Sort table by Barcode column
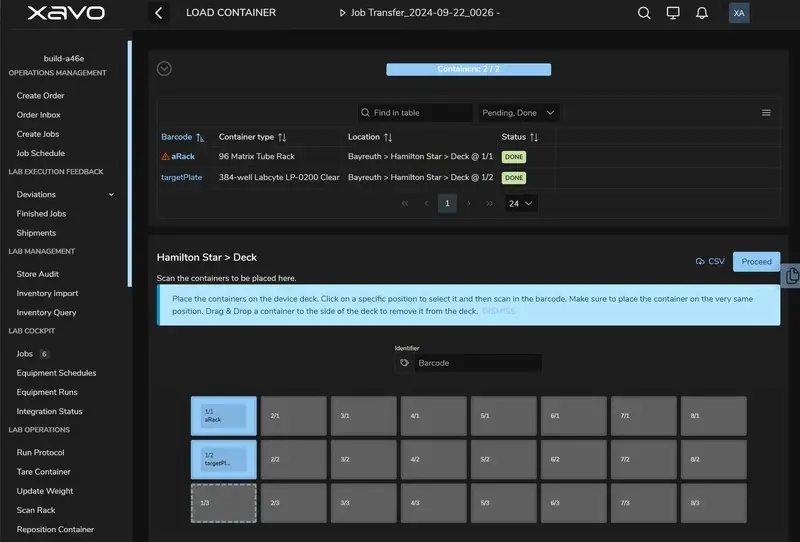Image resolution: width=800 pixels, height=542 pixels. click(x=182, y=137)
